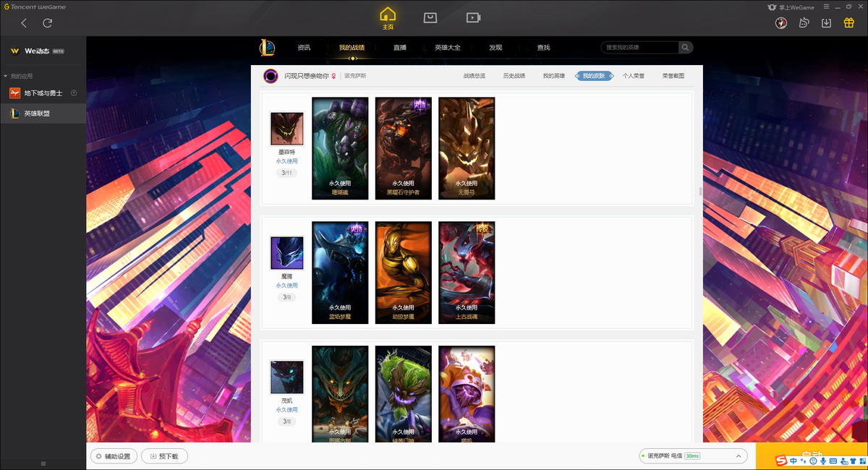The height and width of the screenshot is (470, 868).
Task: Click the 墨菲特 champion portrait
Action: (286, 129)
